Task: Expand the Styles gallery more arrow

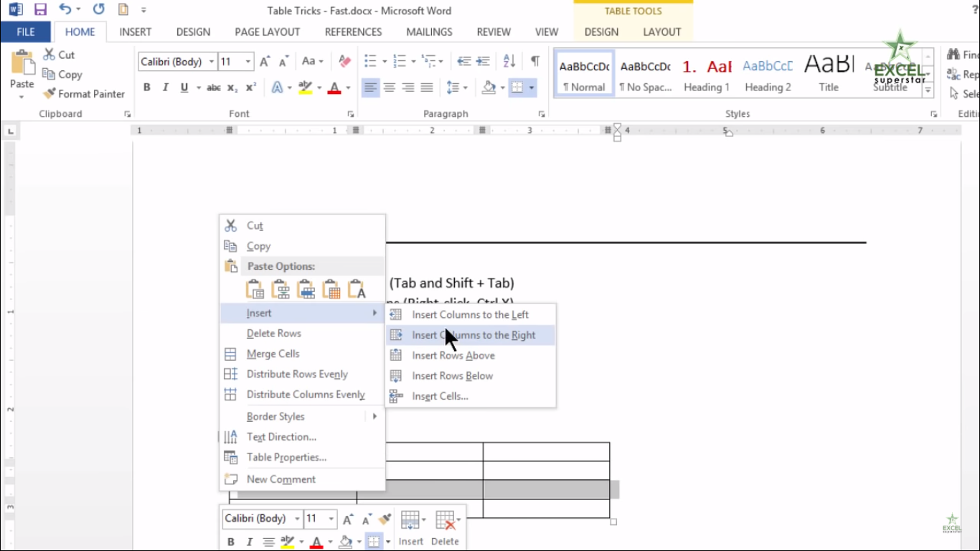Action: tap(928, 91)
